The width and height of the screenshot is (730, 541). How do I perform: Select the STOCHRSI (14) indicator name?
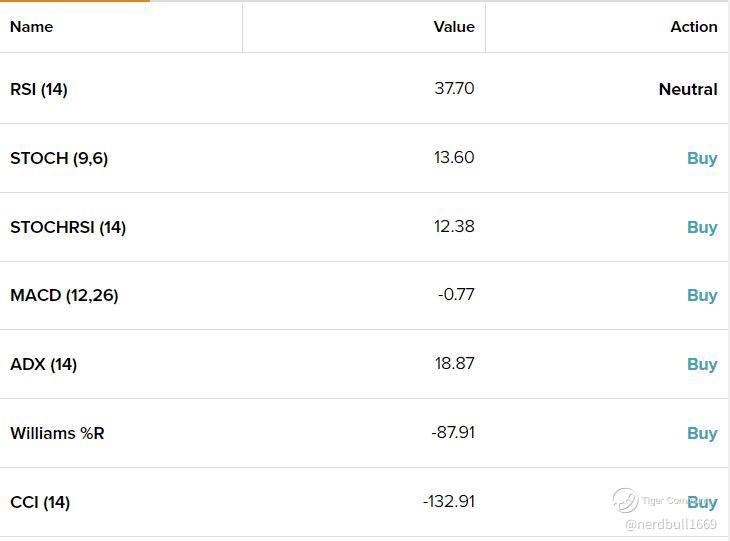pyautogui.click(x=68, y=227)
